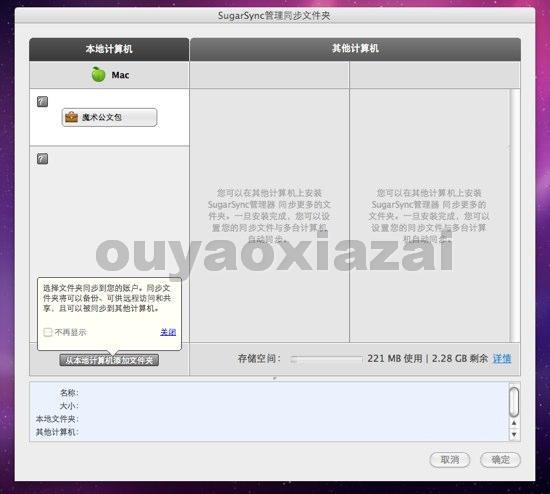Click the Mac computer name label
Image resolution: width=550 pixels, height=494 pixels.
[x=120, y=75]
